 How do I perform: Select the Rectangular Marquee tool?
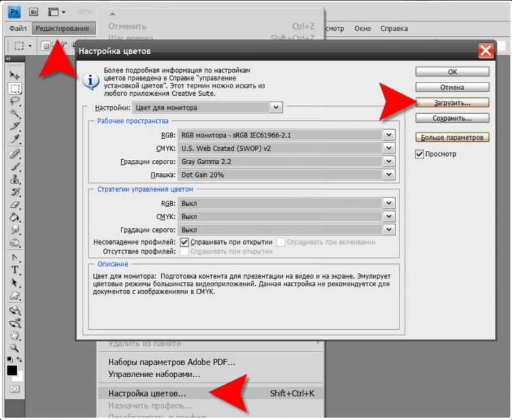point(14,88)
